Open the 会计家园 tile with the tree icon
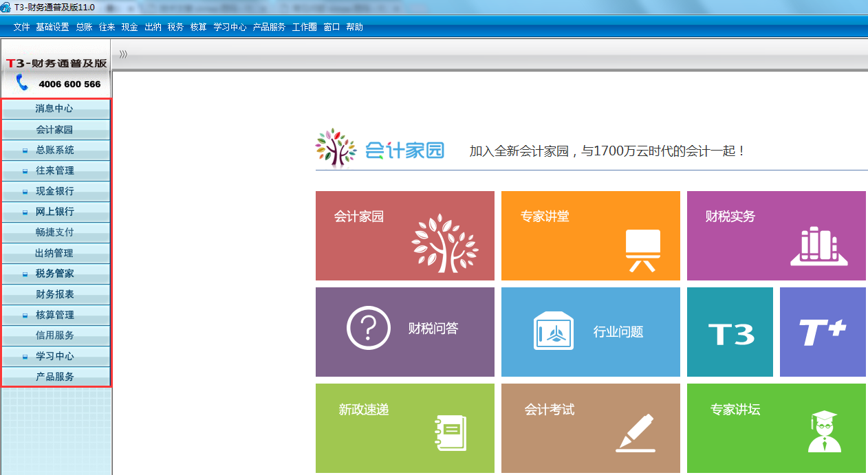The height and width of the screenshot is (475, 868). tap(404, 236)
